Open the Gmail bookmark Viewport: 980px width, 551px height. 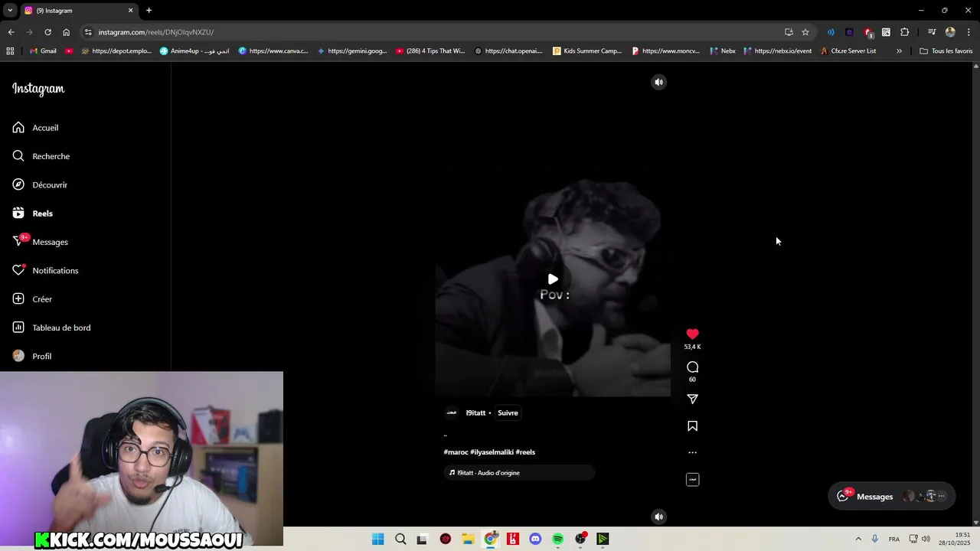point(43,51)
